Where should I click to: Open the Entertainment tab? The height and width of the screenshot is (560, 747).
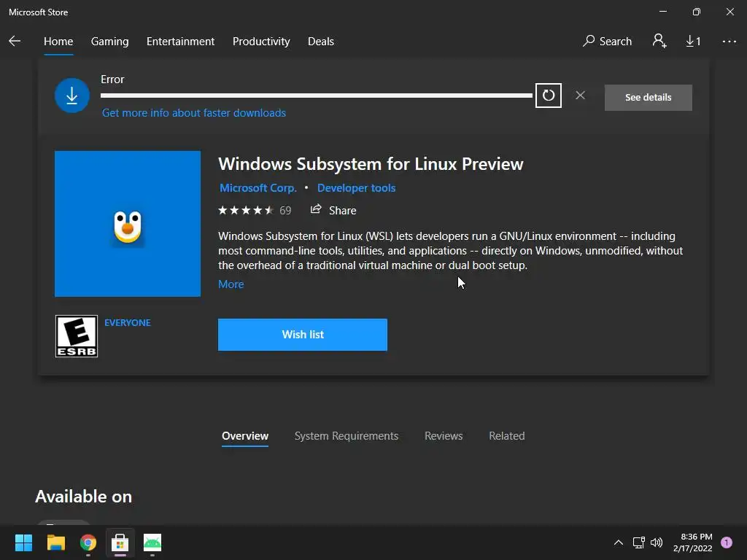pyautogui.click(x=181, y=42)
